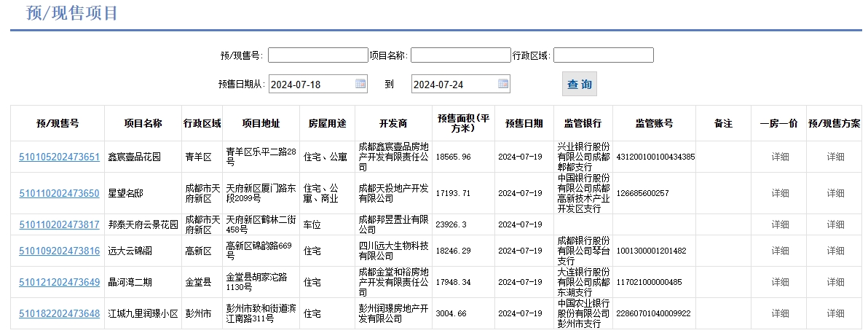Select account number 117021000000485
868x333 pixels.
[649, 283]
